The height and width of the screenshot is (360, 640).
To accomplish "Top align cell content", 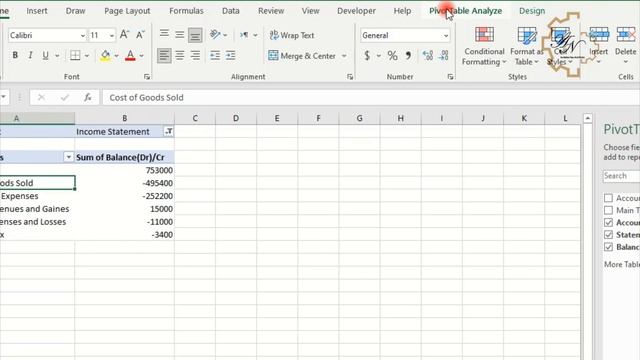I will tap(164, 34).
